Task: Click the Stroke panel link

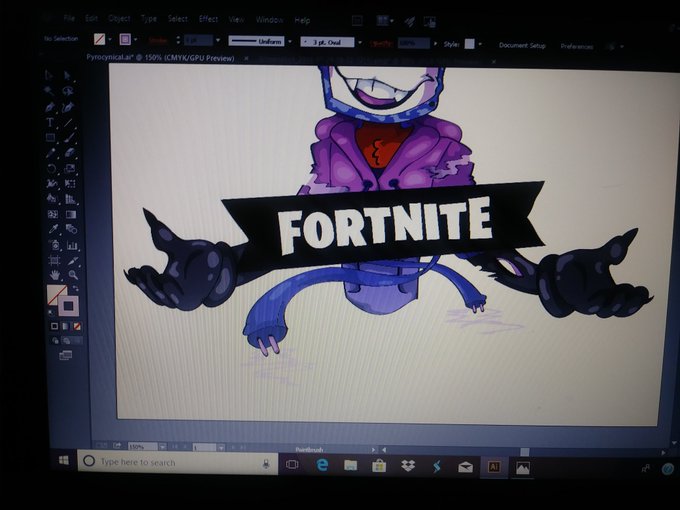Action: click(158, 40)
